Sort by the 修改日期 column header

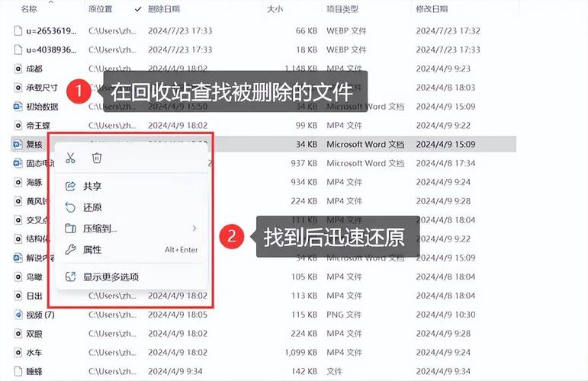click(x=432, y=9)
